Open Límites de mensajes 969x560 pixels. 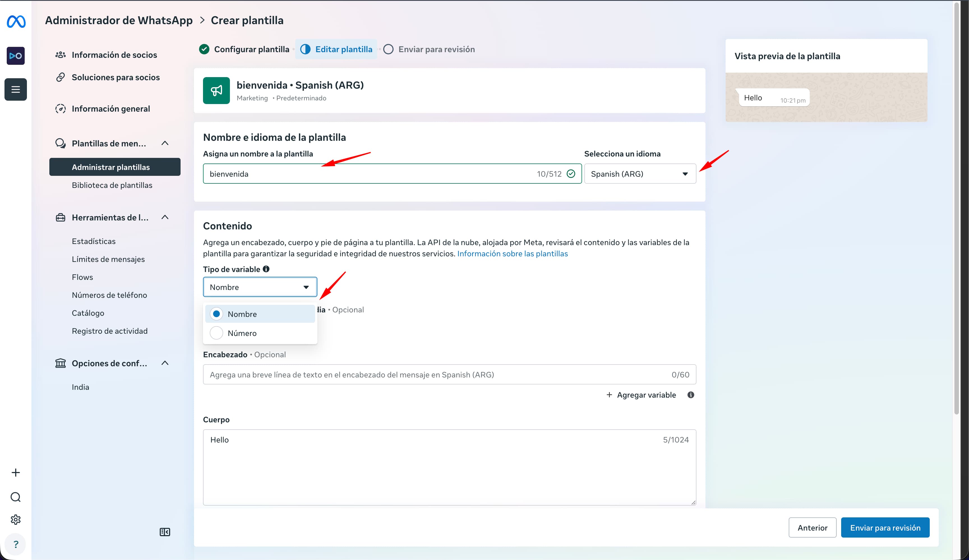click(x=108, y=259)
